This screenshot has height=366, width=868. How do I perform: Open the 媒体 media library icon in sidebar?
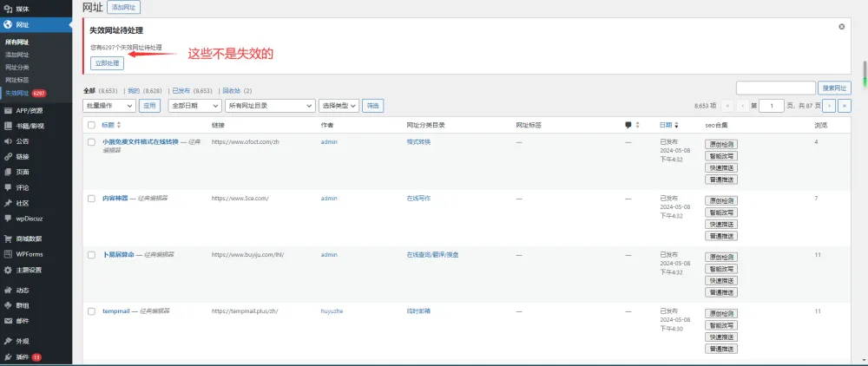coord(8,9)
